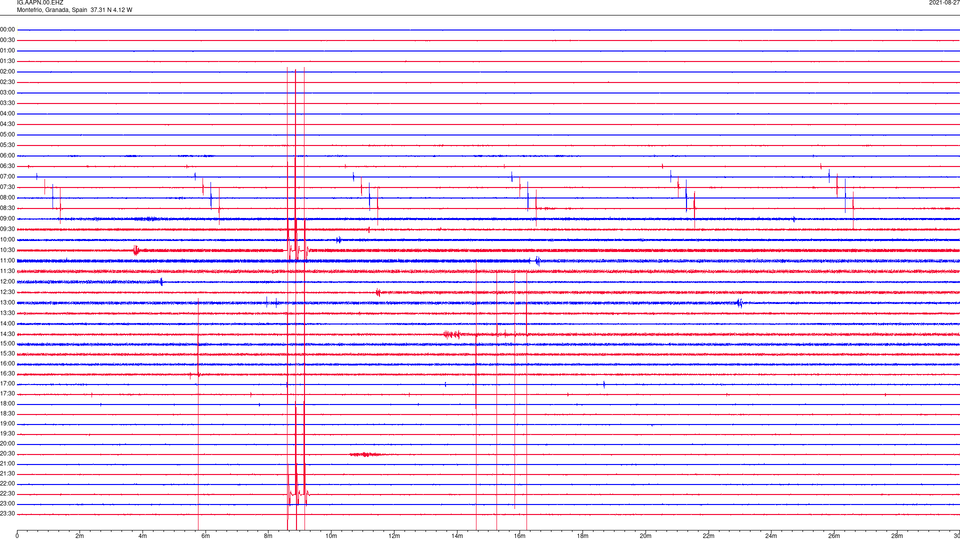Select the 03:00 trace time label
Screen dimensions: 960x540
(x=8, y=92)
